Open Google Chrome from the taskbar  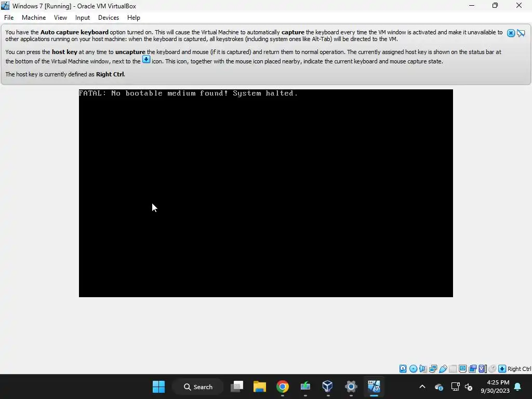coord(282,387)
